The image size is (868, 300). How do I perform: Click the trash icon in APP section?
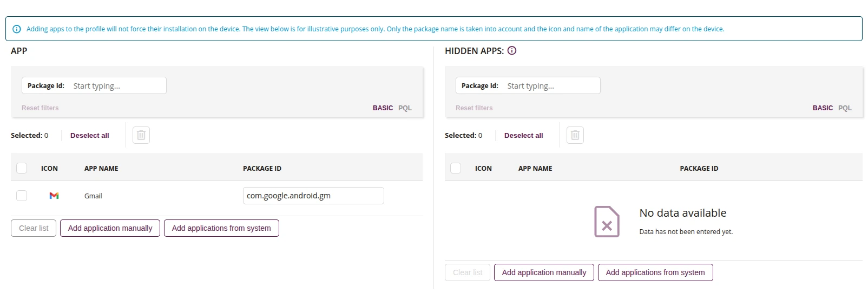coord(141,135)
